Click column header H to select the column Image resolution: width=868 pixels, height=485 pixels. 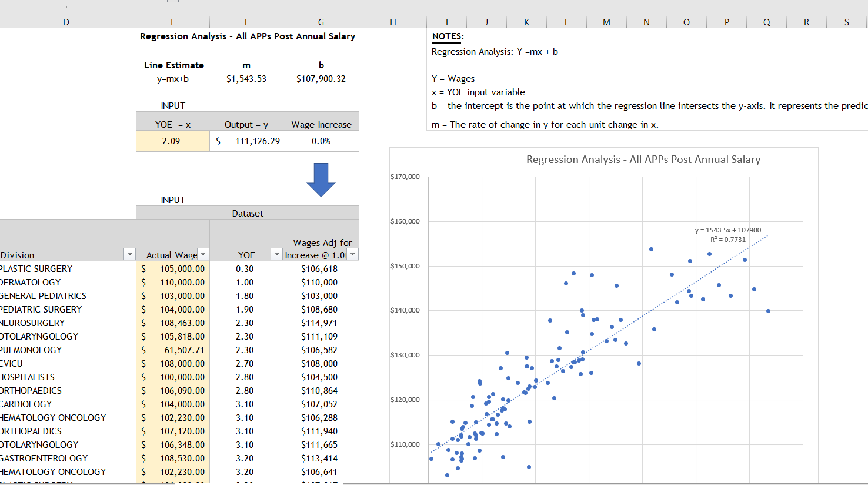pos(392,22)
